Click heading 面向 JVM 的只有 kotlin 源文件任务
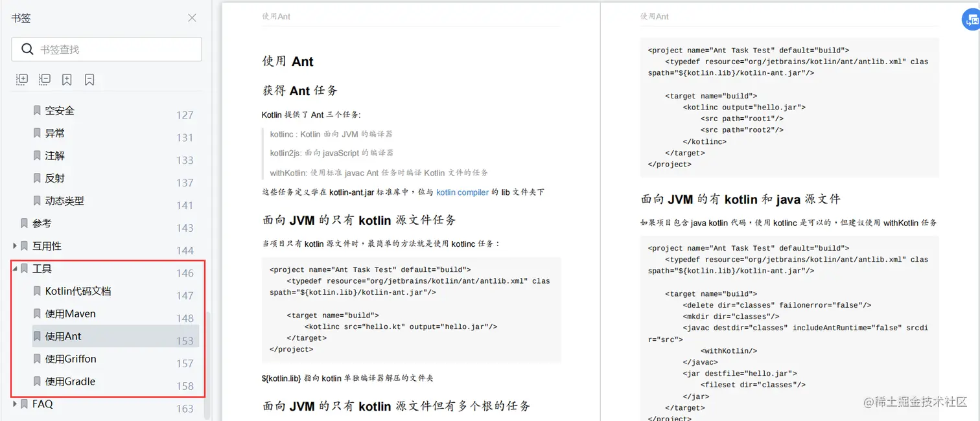Screen dimensions: 980x421 coord(359,220)
